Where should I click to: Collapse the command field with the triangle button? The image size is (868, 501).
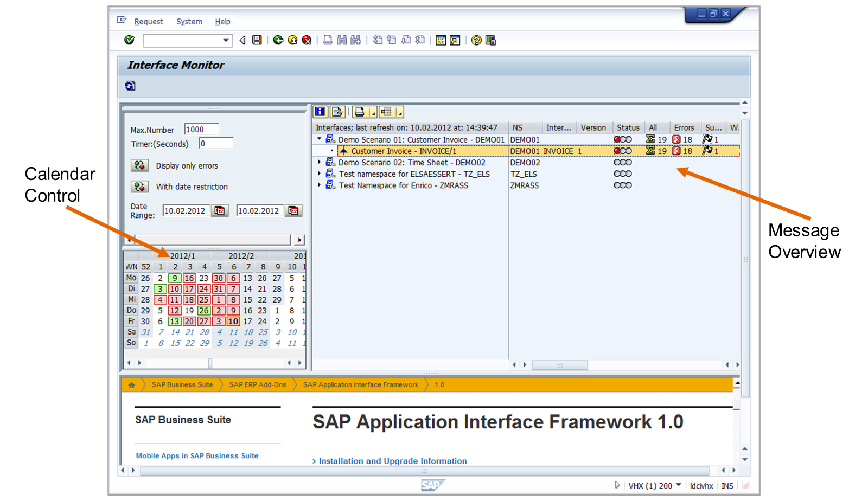[242, 40]
